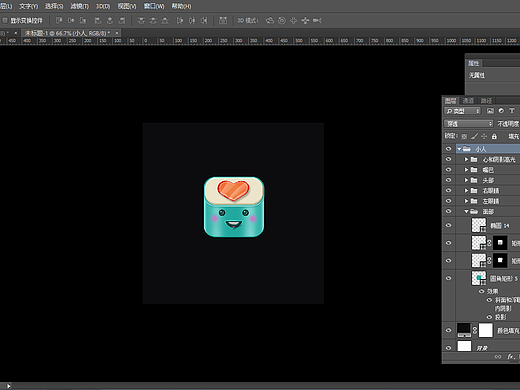520x390 pixels.
Task: Select the 图层 panel tab
Action: point(450,101)
